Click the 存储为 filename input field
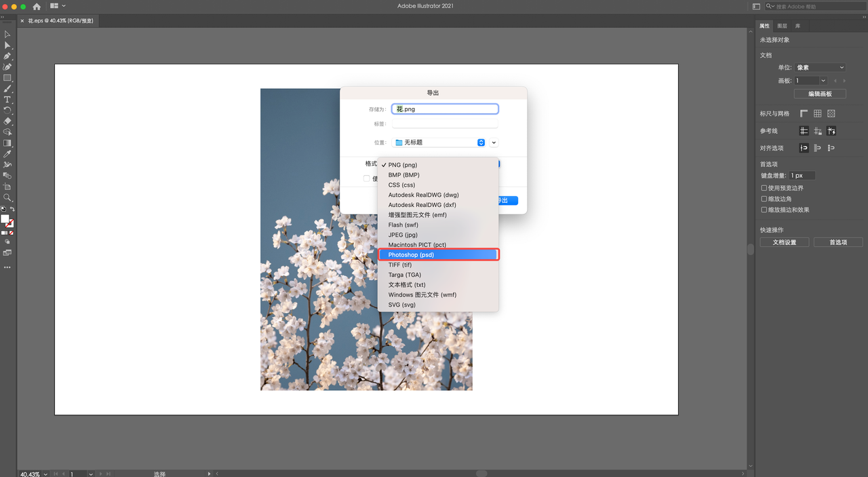 point(446,109)
